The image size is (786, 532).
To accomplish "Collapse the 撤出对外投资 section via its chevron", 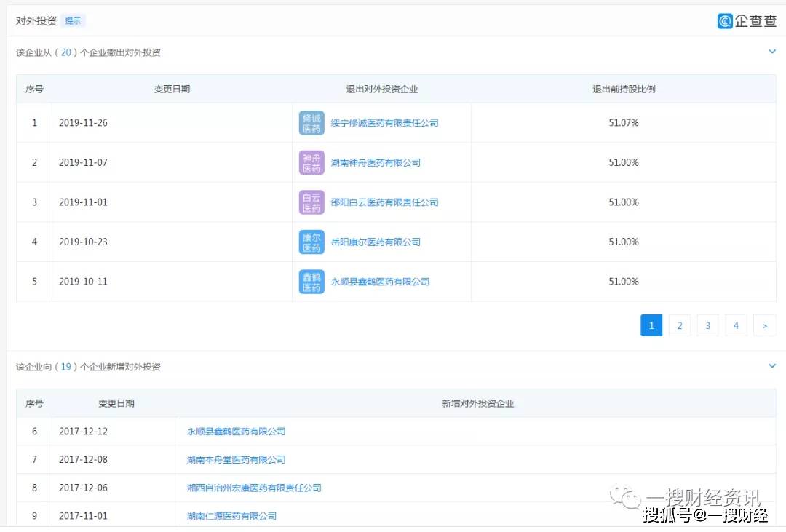I will coord(772,52).
